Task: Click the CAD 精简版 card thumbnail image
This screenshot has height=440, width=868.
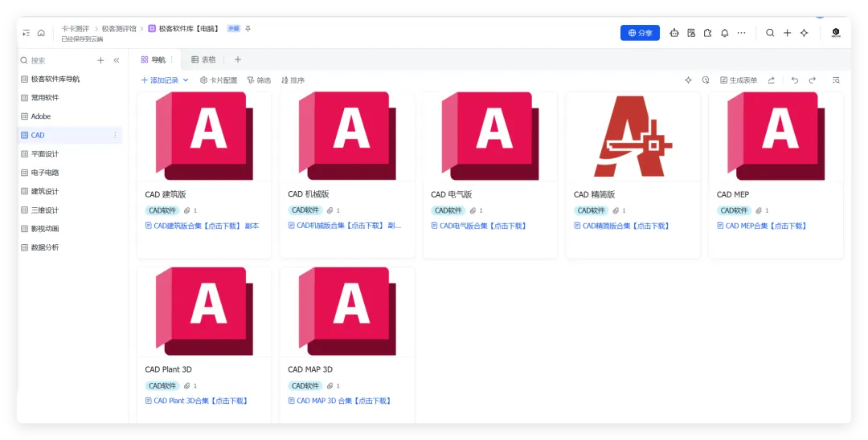Action: pyautogui.click(x=633, y=136)
